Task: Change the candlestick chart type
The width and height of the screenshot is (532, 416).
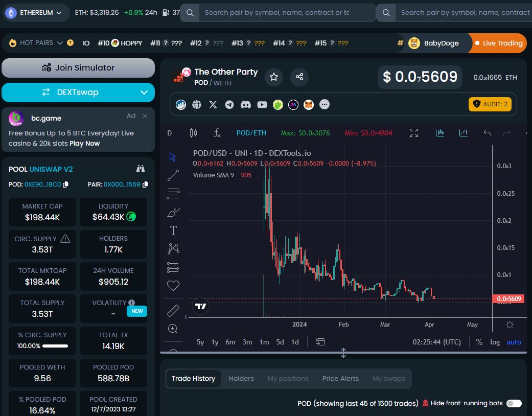Action: coord(193,133)
